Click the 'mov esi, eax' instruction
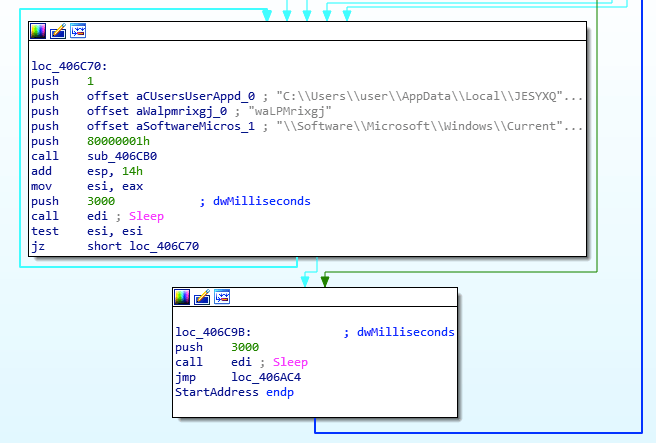Image resolution: width=656 pixels, height=443 pixels. click(x=87, y=187)
